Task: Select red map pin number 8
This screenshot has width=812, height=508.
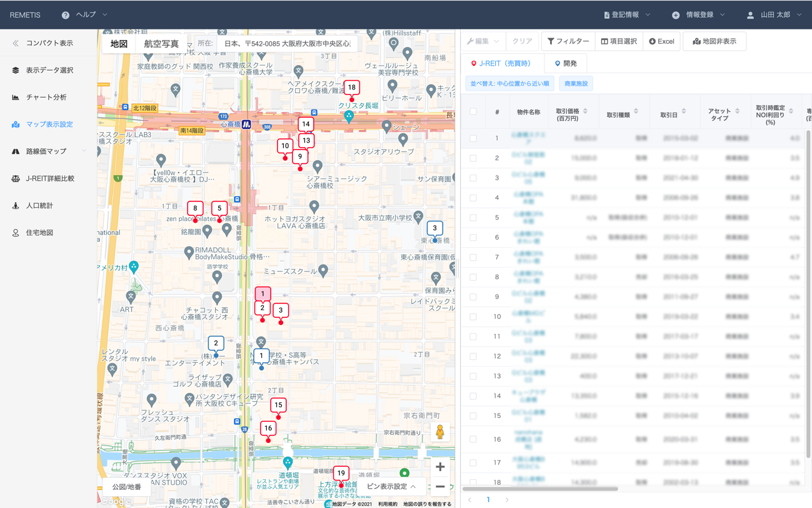Action: (x=195, y=208)
